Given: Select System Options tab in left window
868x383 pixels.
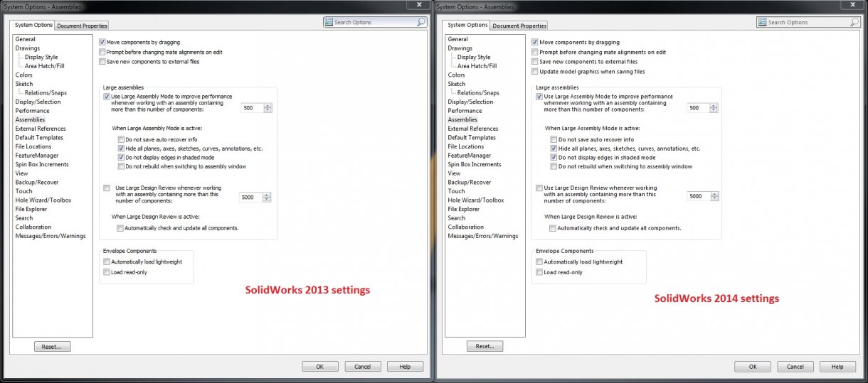Looking at the screenshot, I should point(33,25).
